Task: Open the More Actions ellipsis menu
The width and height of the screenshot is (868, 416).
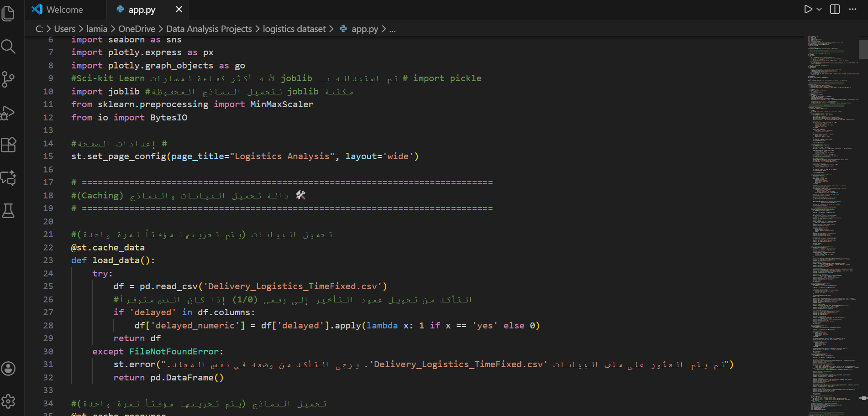Action: coord(852,10)
